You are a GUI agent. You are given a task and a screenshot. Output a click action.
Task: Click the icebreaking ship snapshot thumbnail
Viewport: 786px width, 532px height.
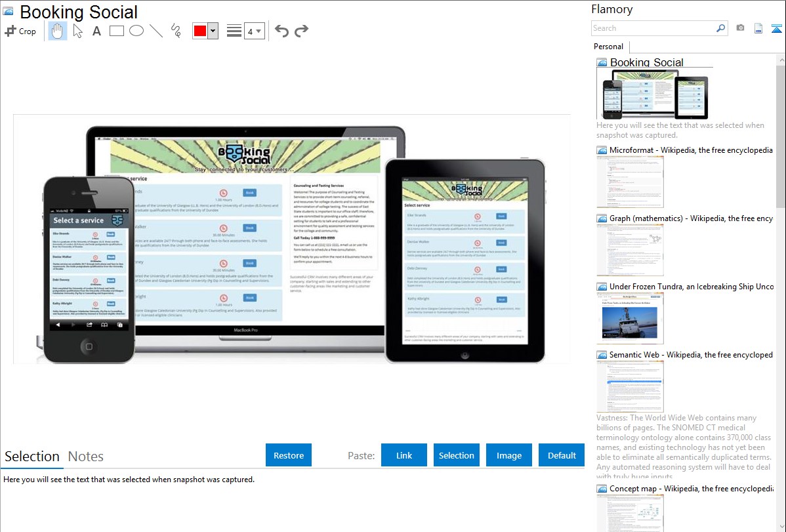630,318
